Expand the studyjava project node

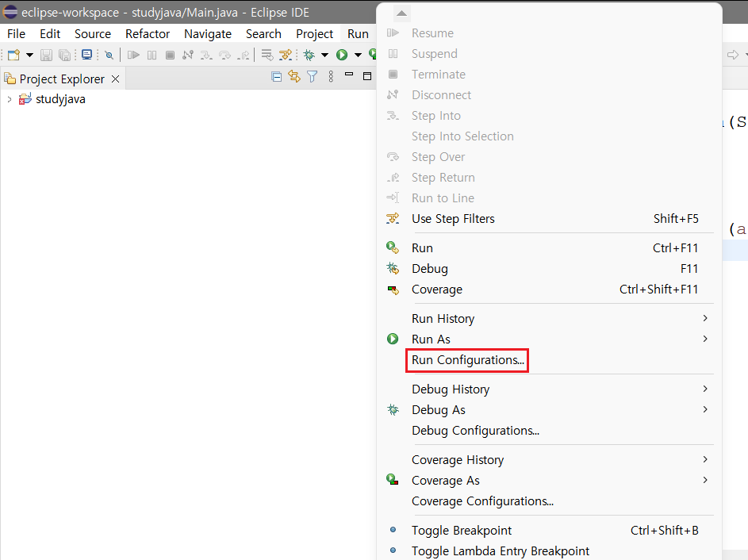pos(9,99)
